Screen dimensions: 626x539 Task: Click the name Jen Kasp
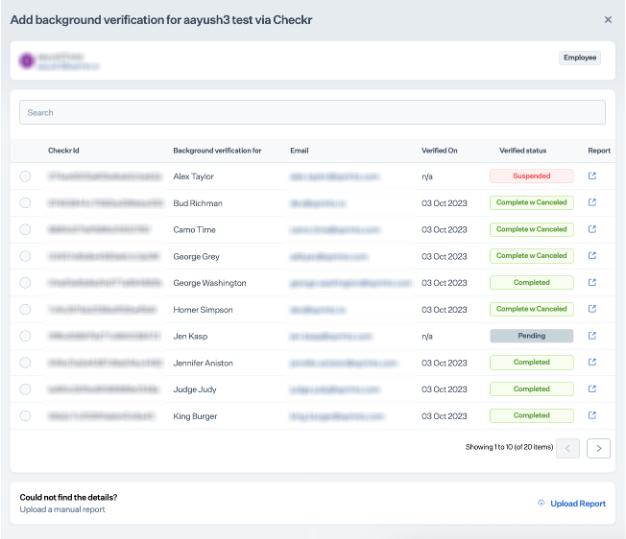[x=190, y=336]
